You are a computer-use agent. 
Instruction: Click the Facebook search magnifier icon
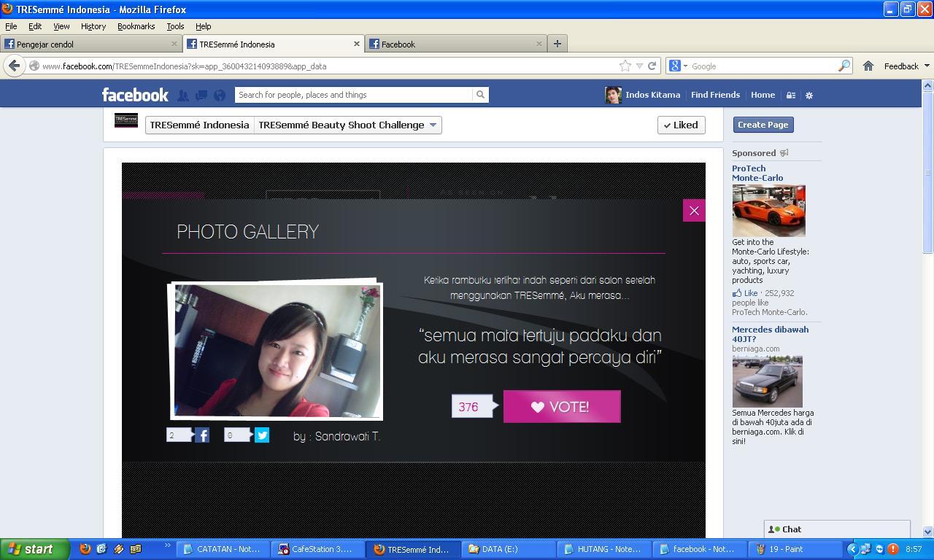click(480, 95)
